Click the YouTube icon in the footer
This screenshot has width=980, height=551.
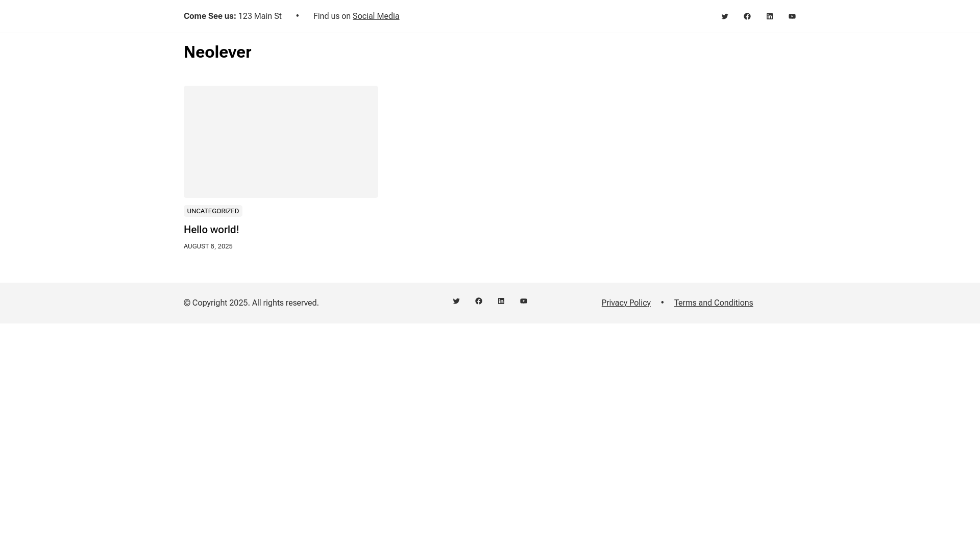[x=524, y=301]
